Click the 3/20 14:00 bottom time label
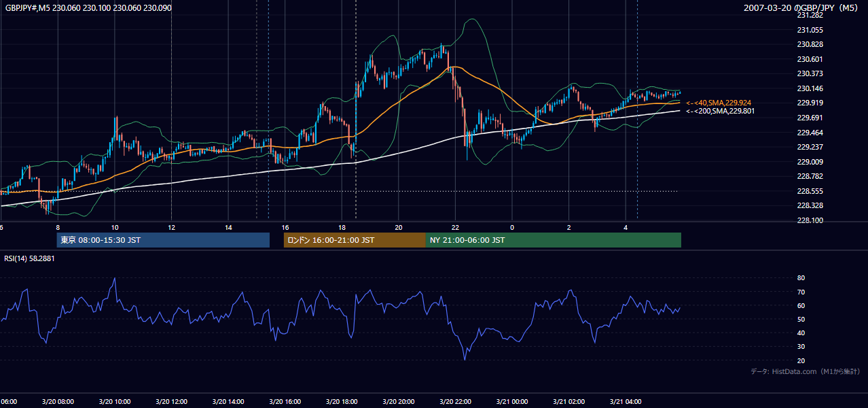Viewport: 868px width, 408px height. [x=228, y=401]
